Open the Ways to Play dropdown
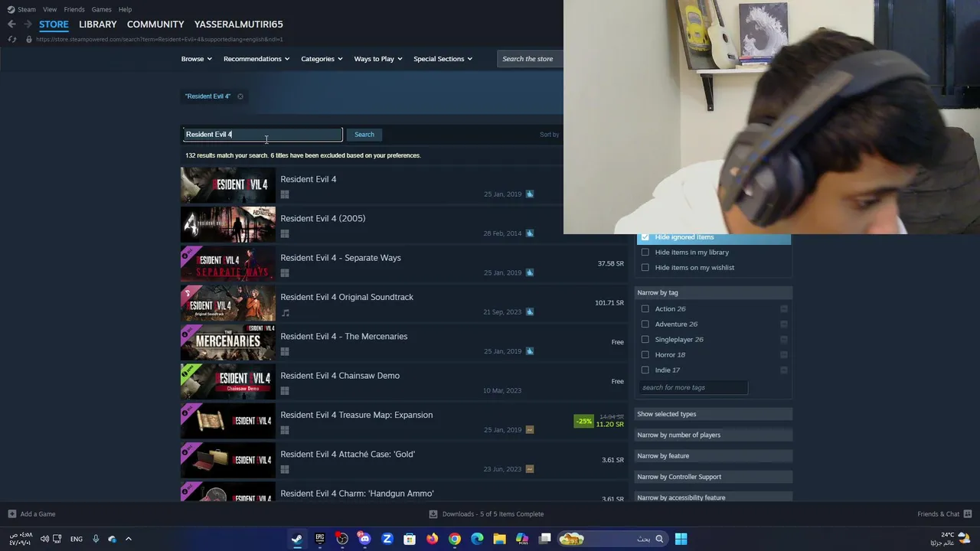Screen dimensions: 980x551 click(378, 59)
